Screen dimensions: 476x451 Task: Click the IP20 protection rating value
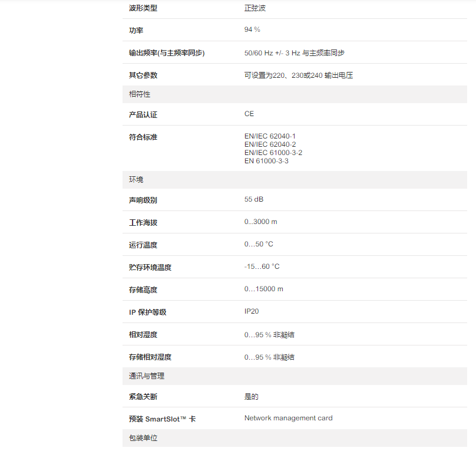tap(252, 311)
